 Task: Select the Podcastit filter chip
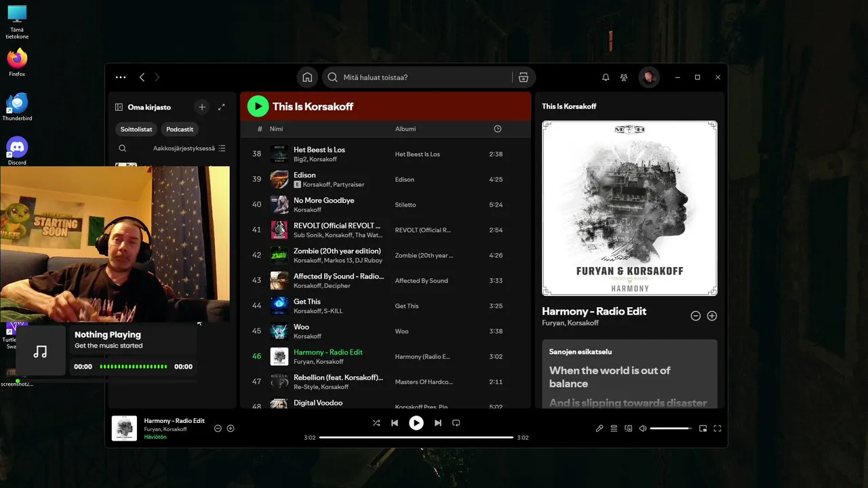tap(180, 129)
